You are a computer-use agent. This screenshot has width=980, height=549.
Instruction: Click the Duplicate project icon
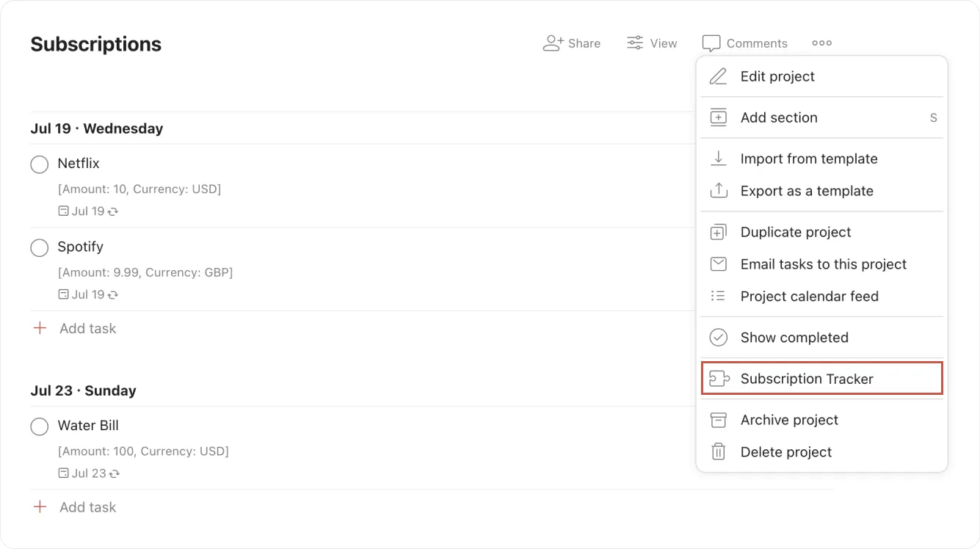click(718, 231)
